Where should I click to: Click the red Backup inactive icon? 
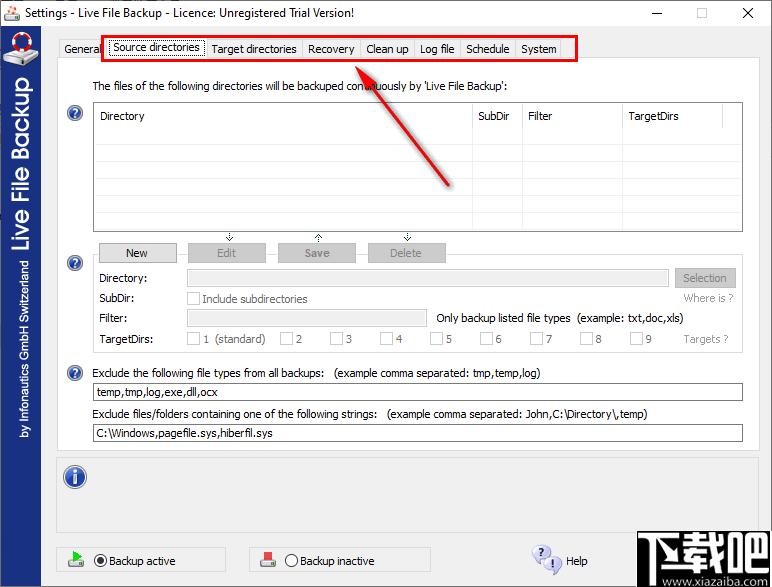click(x=268, y=559)
